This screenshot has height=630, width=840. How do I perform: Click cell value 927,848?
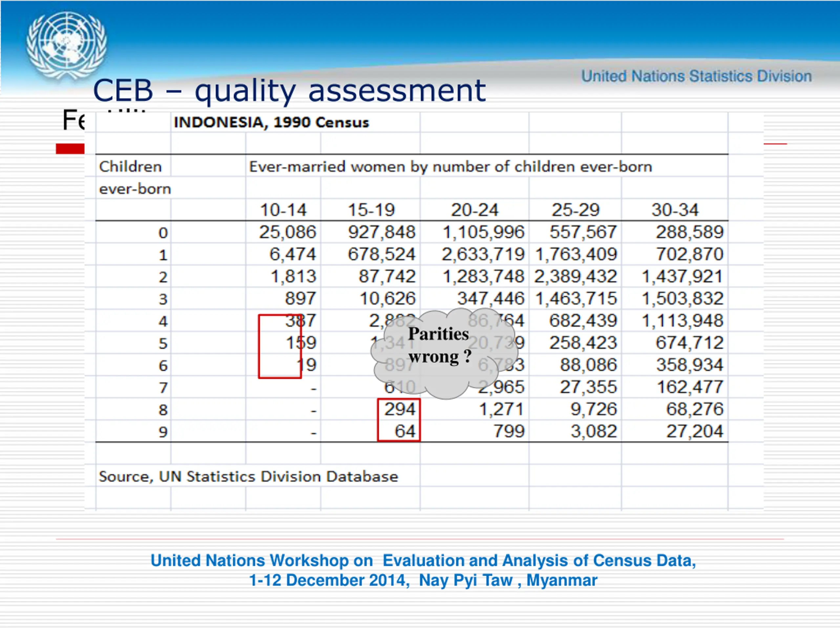point(382,232)
